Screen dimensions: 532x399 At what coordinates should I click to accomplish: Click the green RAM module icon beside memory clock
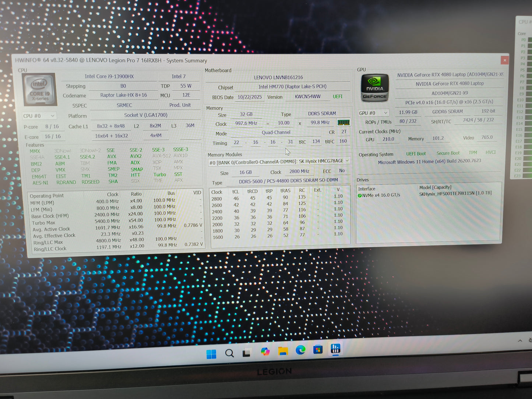pos(343,122)
